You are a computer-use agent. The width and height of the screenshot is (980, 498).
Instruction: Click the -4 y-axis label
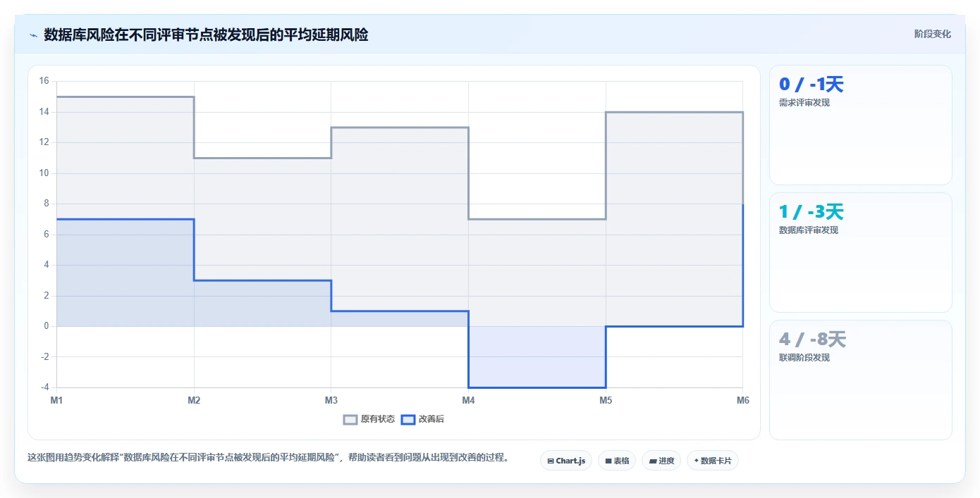coord(45,387)
